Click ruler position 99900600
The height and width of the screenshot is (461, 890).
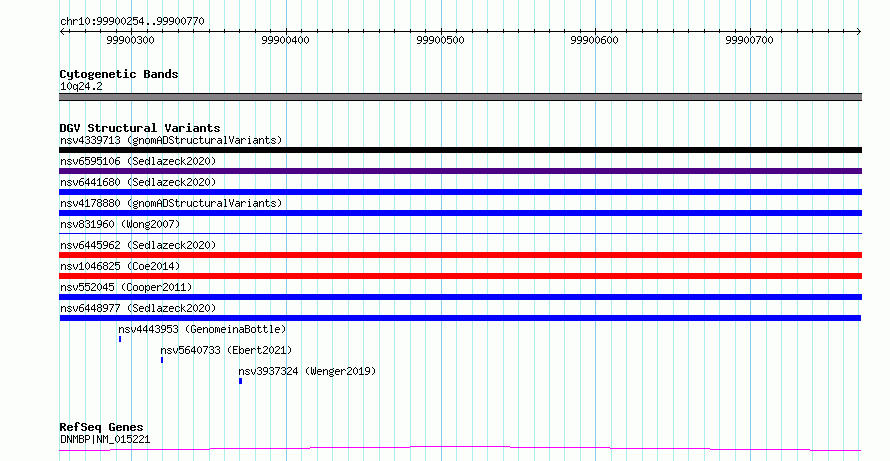tap(594, 40)
